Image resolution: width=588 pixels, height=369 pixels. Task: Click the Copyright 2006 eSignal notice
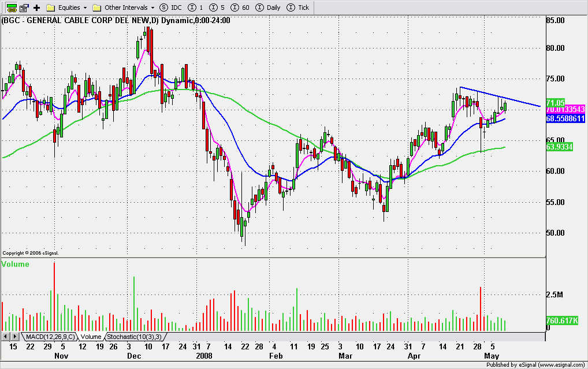click(x=31, y=253)
